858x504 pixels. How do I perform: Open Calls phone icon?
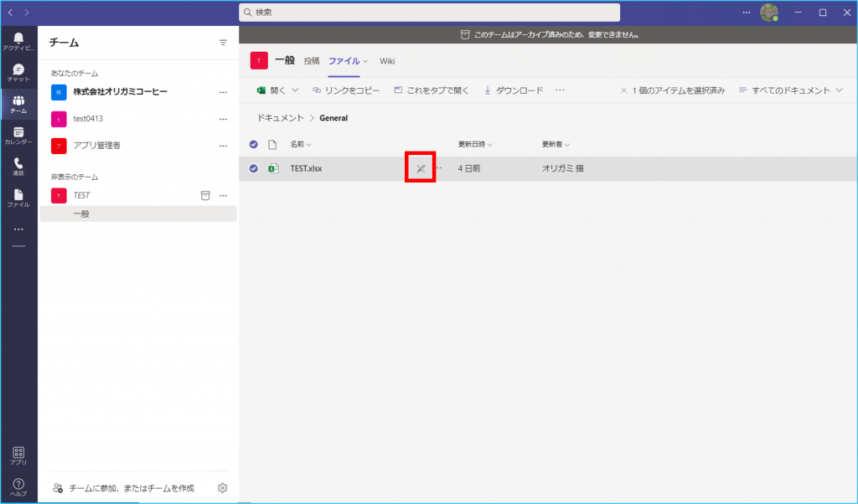tap(18, 167)
